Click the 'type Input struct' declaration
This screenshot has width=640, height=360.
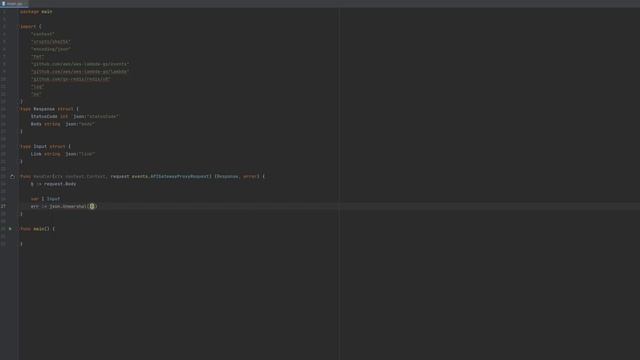pos(45,146)
